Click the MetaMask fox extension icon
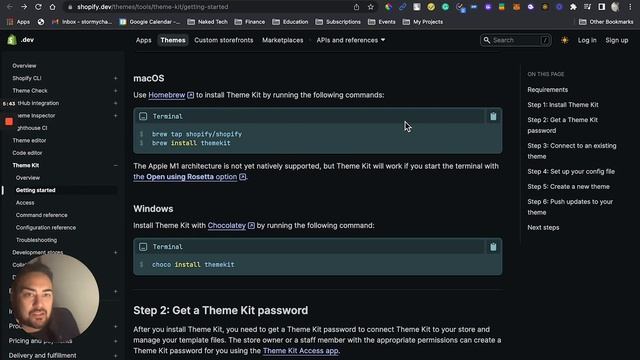This screenshot has width=640, height=360. click(516, 7)
